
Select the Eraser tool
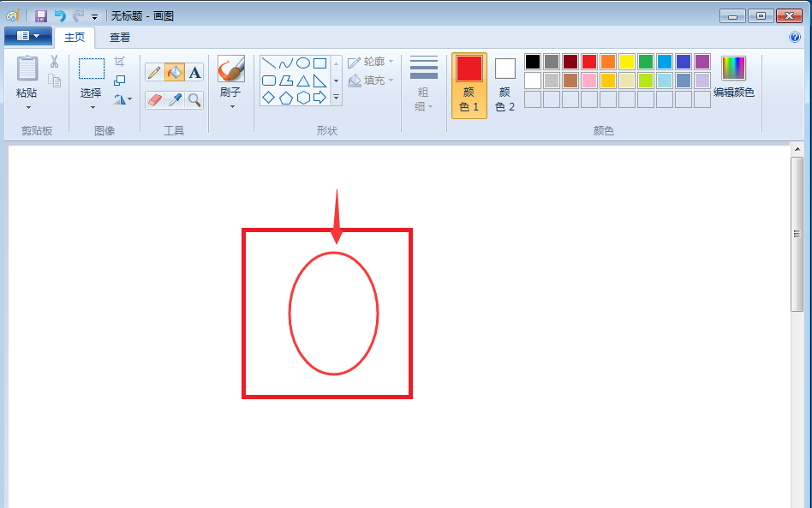(154, 100)
